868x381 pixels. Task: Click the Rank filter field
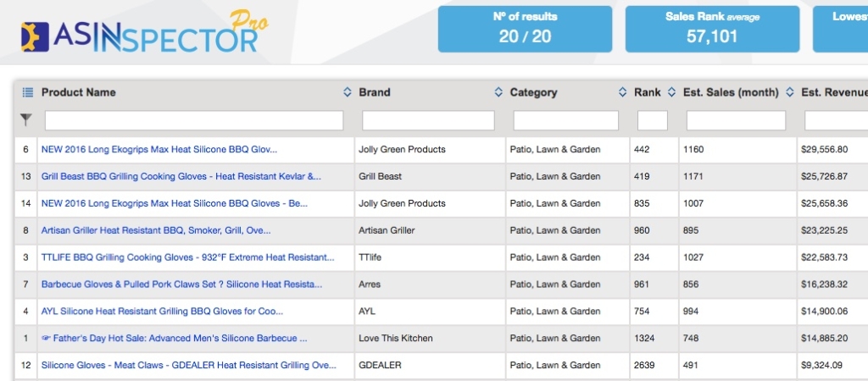[x=652, y=120]
